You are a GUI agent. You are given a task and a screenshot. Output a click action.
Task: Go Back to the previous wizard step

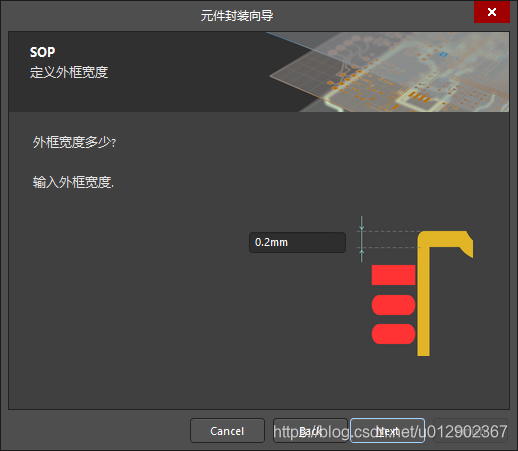click(x=310, y=431)
